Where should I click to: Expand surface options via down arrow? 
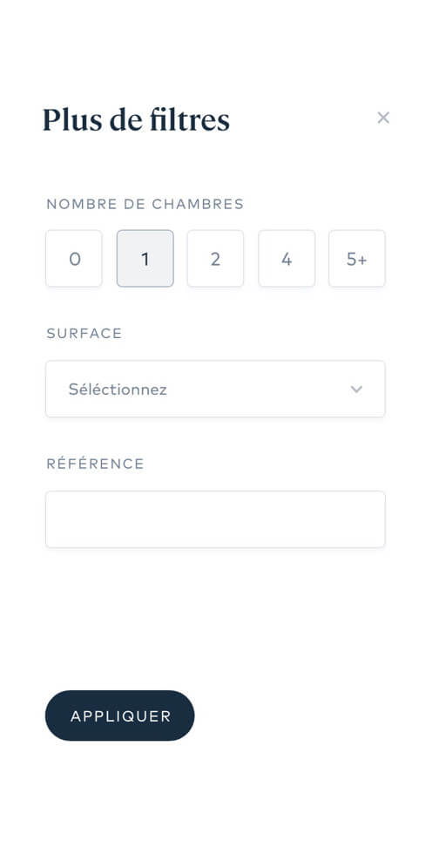tap(357, 390)
